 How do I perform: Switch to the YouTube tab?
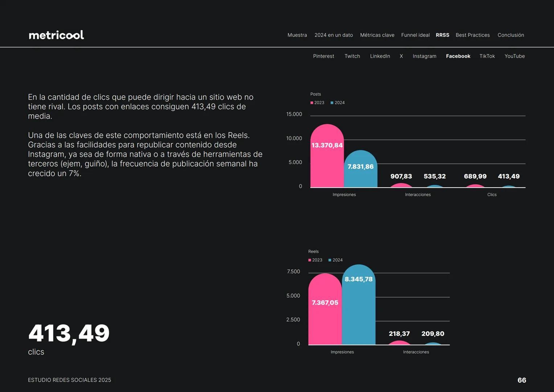tap(514, 56)
